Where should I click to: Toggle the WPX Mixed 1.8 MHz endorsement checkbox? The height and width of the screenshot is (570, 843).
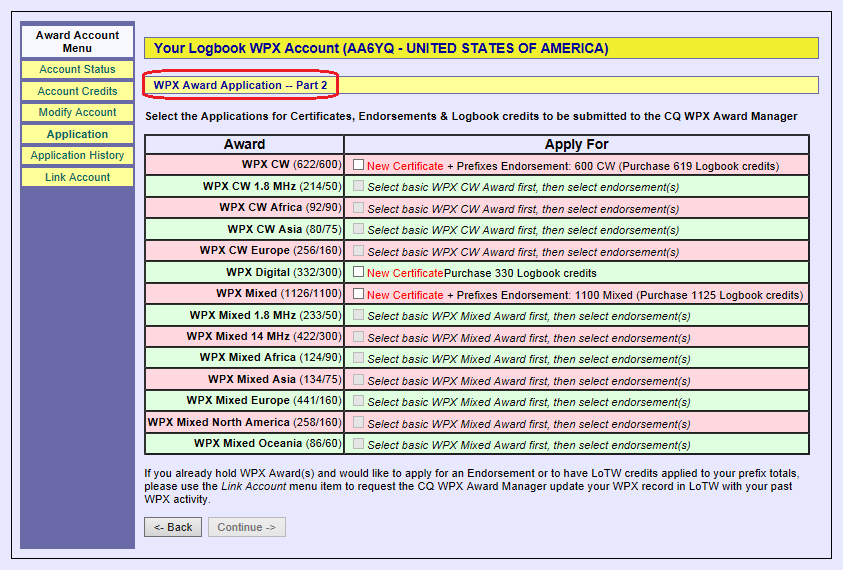coord(358,316)
